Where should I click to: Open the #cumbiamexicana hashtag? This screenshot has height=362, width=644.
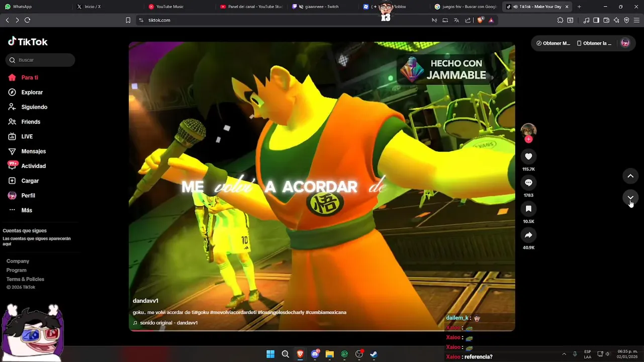click(x=326, y=312)
